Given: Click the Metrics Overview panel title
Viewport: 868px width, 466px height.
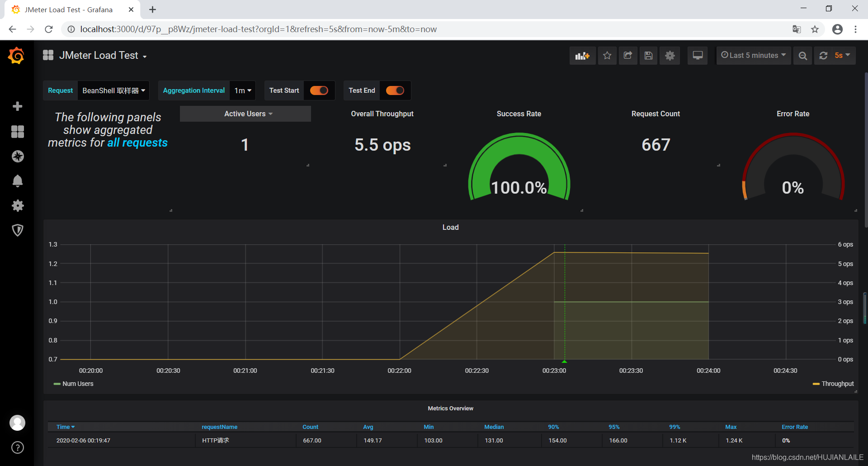Looking at the screenshot, I should click(x=450, y=409).
